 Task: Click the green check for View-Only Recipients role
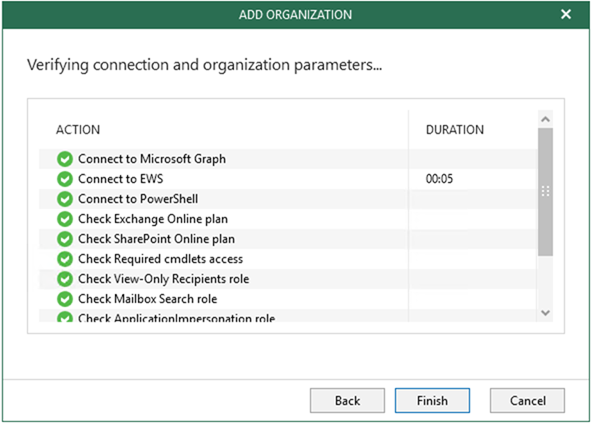point(65,279)
